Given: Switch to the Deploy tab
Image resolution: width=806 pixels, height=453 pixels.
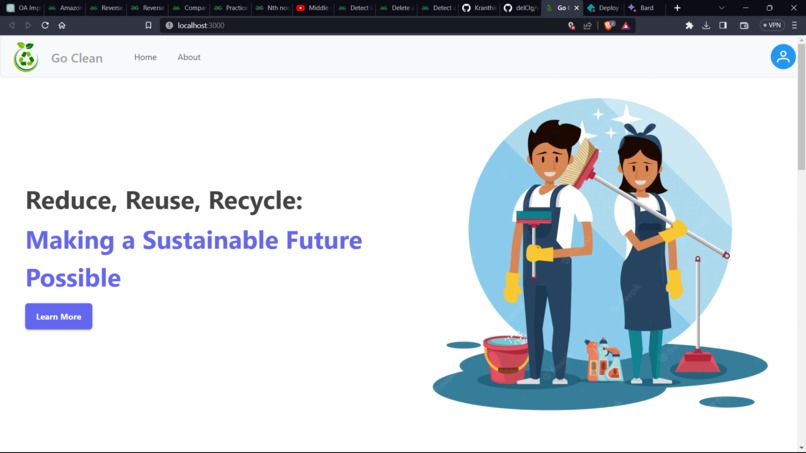Looking at the screenshot, I should (603, 8).
